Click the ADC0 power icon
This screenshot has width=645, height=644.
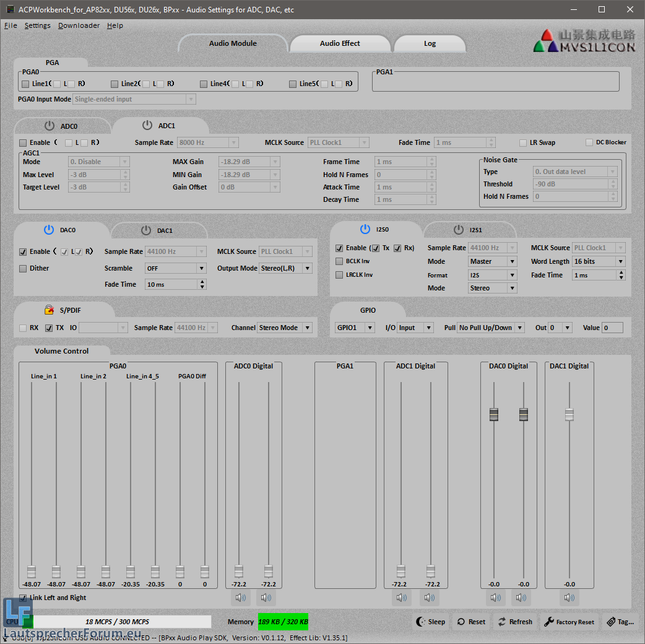pyautogui.click(x=50, y=126)
